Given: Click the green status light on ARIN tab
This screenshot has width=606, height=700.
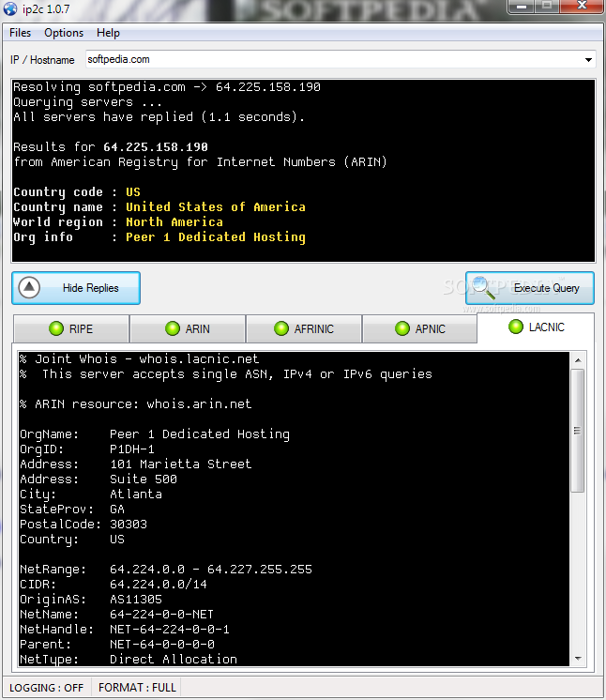Looking at the screenshot, I should (x=173, y=328).
